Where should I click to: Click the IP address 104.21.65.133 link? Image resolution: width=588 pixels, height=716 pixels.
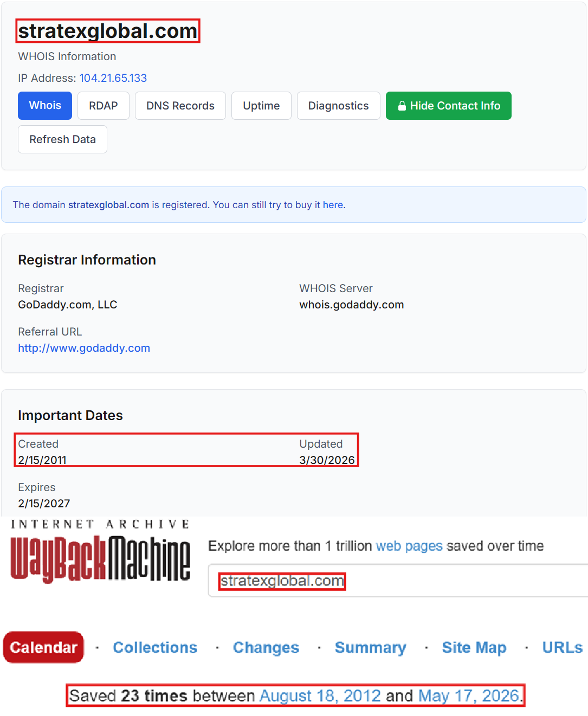[x=113, y=78]
